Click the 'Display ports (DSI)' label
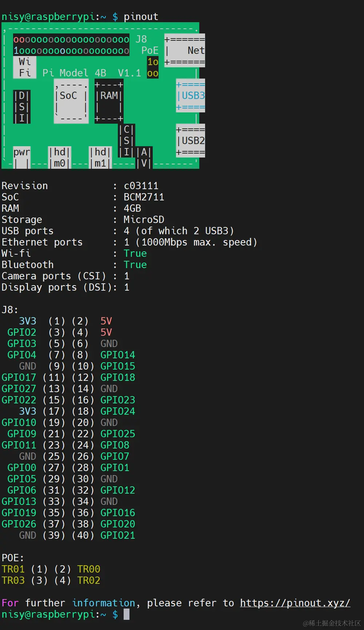The width and height of the screenshot is (364, 630). point(57,287)
